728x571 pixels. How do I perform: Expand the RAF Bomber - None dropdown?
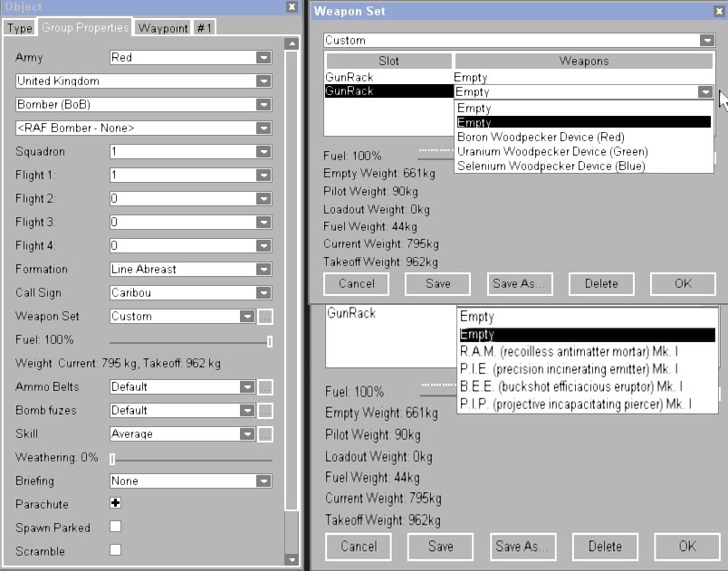pos(143,128)
